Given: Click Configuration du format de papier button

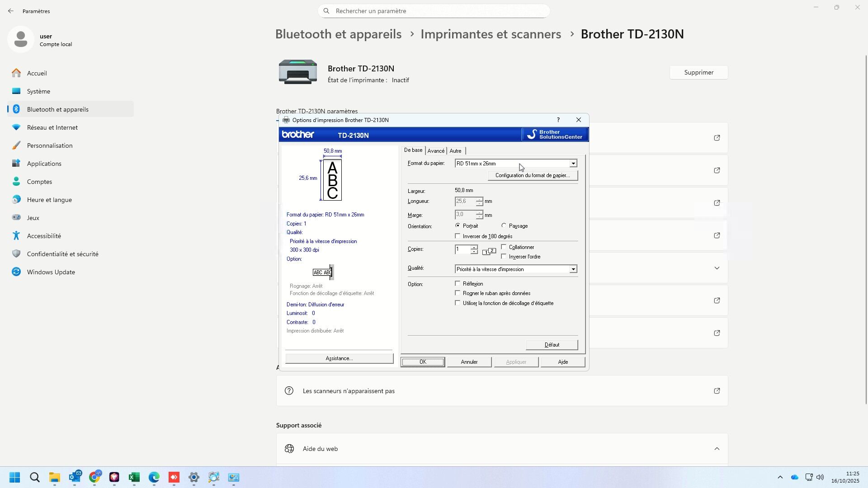Looking at the screenshot, I should click(x=532, y=175).
